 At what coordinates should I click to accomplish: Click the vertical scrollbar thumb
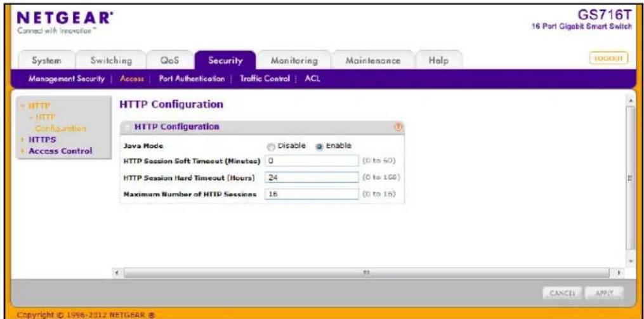click(631, 178)
